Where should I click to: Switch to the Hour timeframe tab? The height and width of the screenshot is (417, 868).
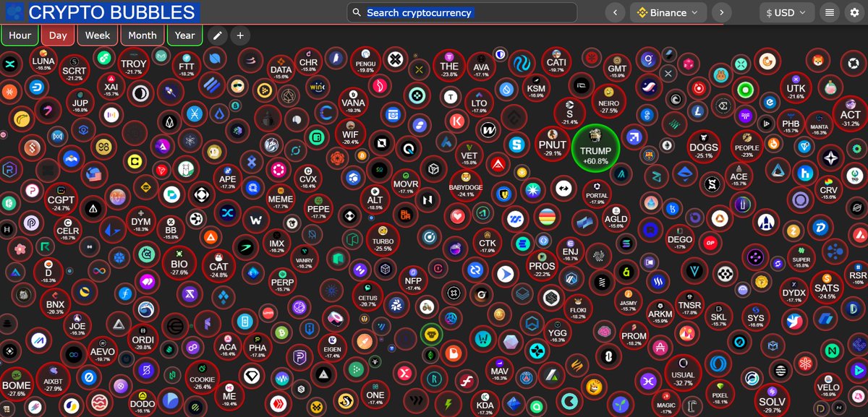(x=20, y=35)
